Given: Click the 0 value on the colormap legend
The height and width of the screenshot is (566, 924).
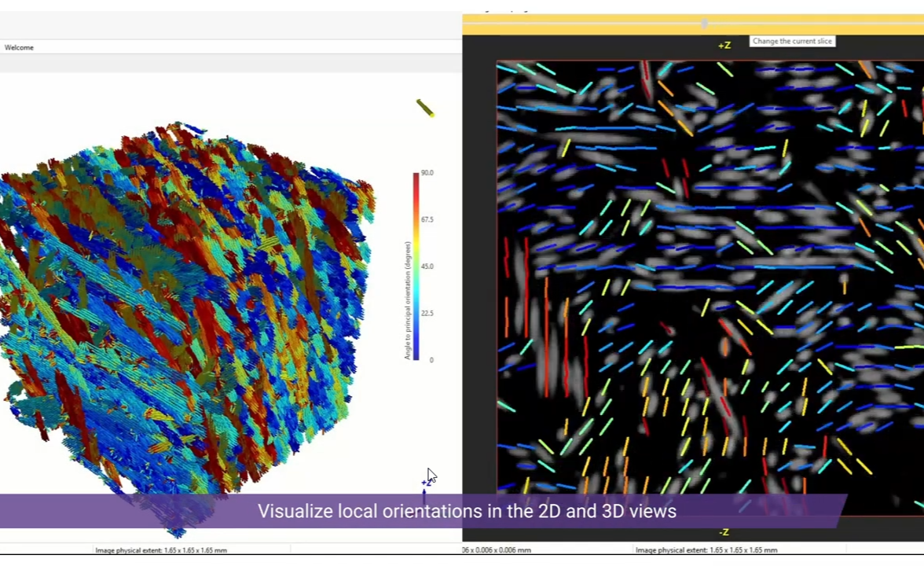Looking at the screenshot, I should (x=431, y=360).
